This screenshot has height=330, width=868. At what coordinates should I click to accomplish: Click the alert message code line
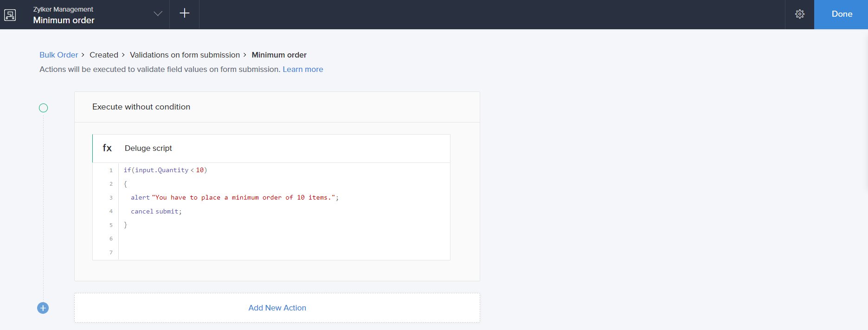234,198
